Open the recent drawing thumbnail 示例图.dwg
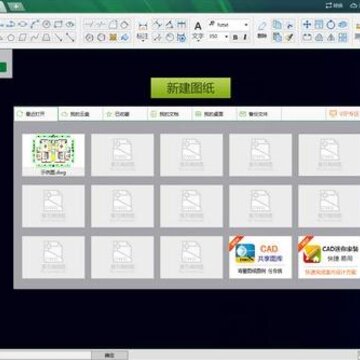 point(53,155)
